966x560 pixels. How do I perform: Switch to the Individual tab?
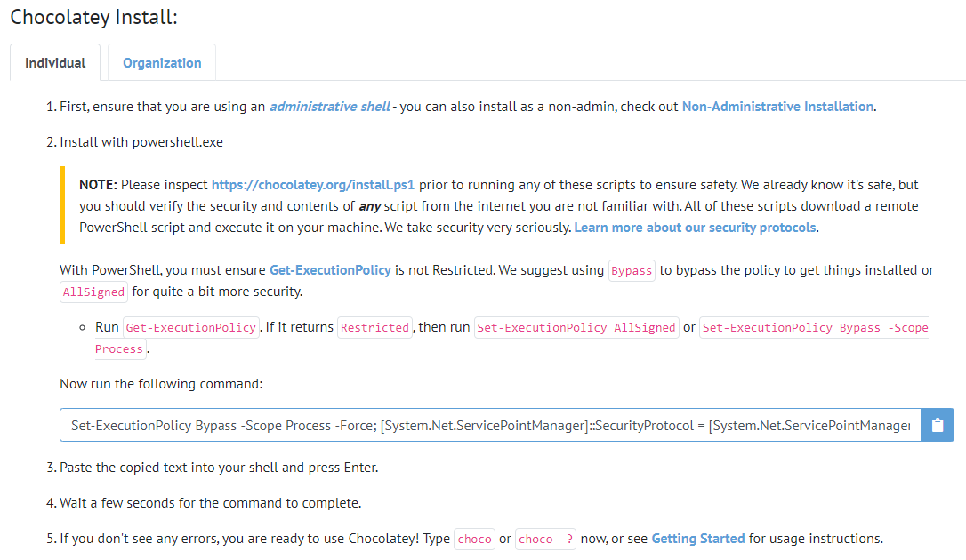point(55,63)
